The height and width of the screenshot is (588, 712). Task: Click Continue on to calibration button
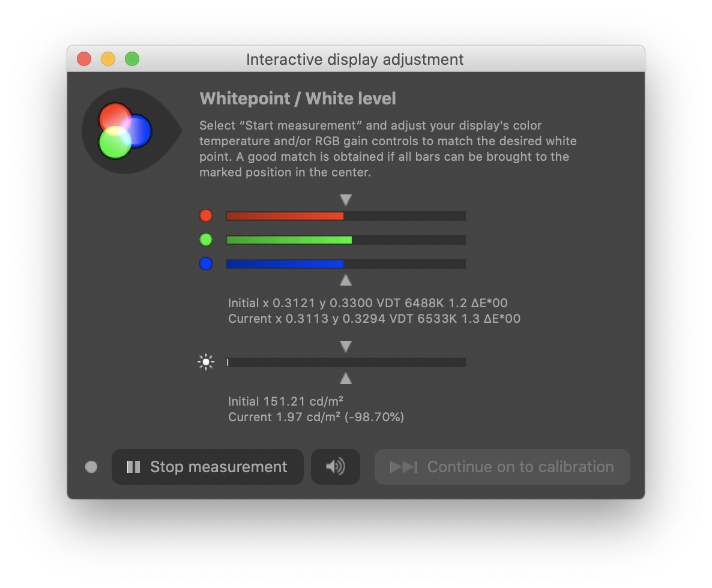[502, 467]
